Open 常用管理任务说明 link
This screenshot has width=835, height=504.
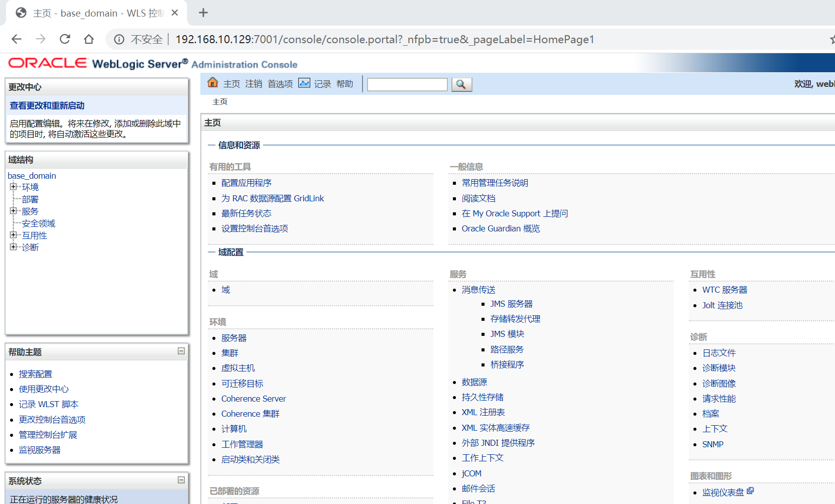495,183
